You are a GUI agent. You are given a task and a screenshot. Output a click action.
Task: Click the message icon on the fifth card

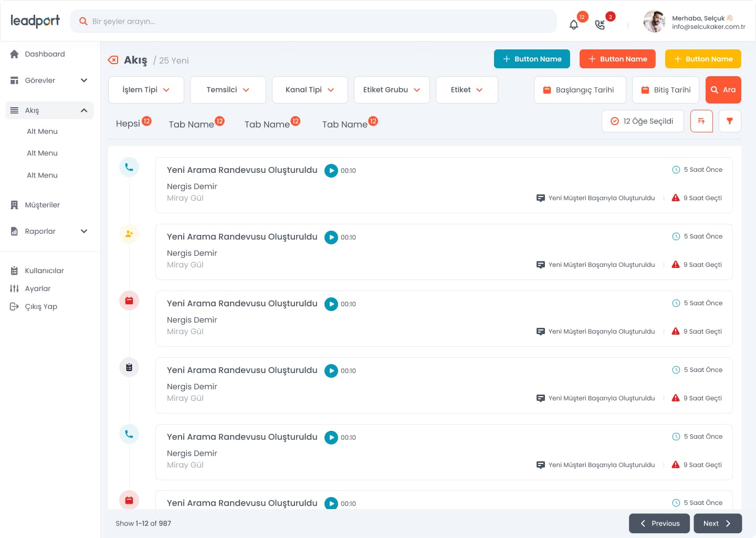pyautogui.click(x=541, y=465)
